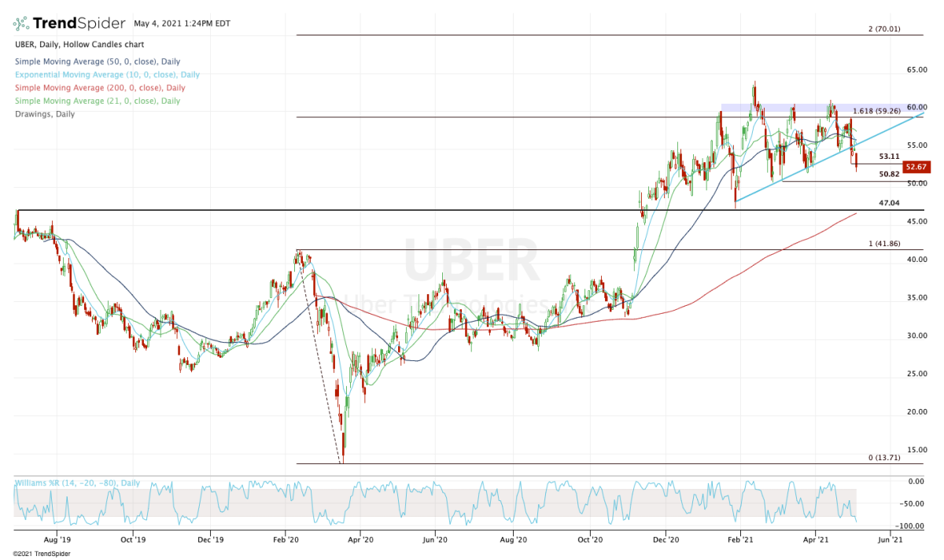Click the red 52.67 current price tag
This screenshot has height=560, width=944.
click(917, 167)
